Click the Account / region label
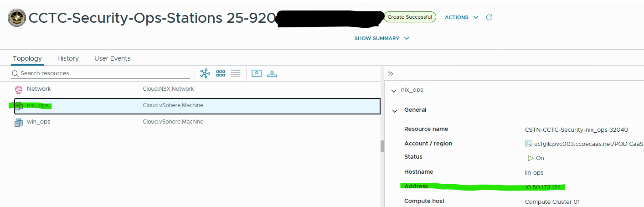This screenshot has height=207, width=644. tap(428, 144)
